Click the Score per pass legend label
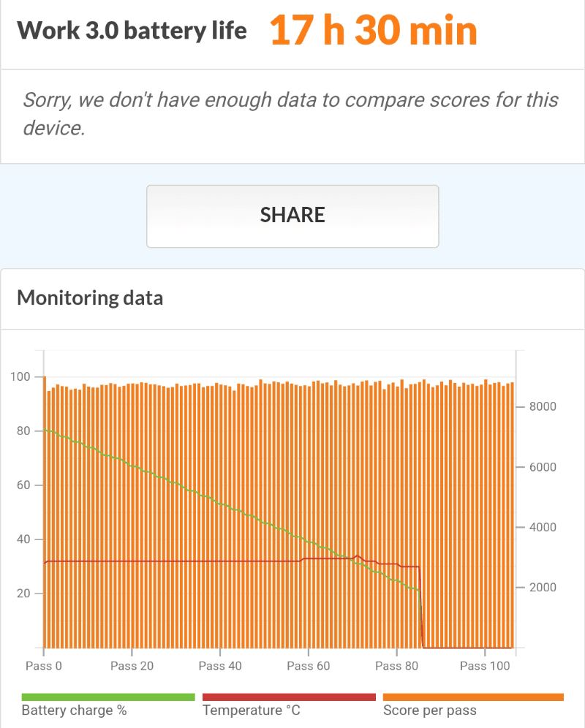The image size is (585, 728). (x=430, y=710)
